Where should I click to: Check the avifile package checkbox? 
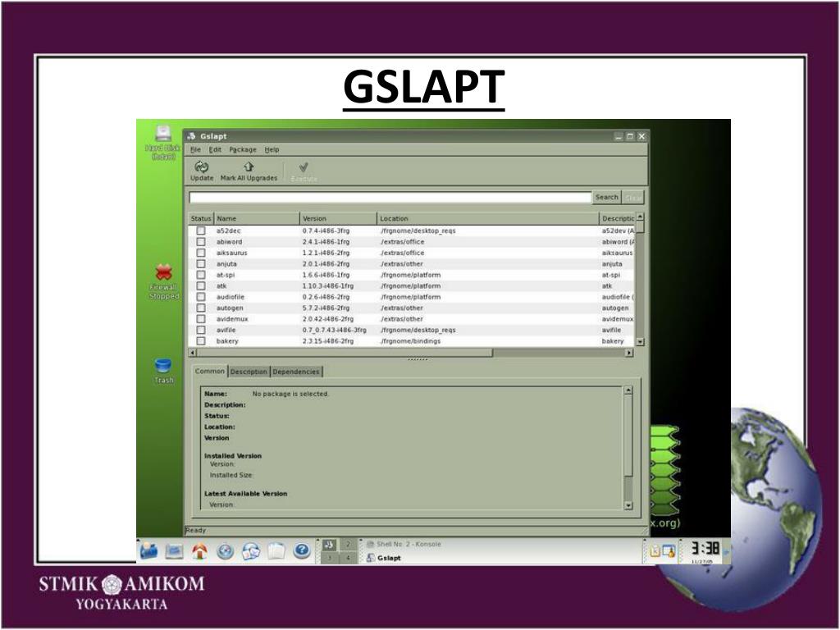click(x=201, y=330)
